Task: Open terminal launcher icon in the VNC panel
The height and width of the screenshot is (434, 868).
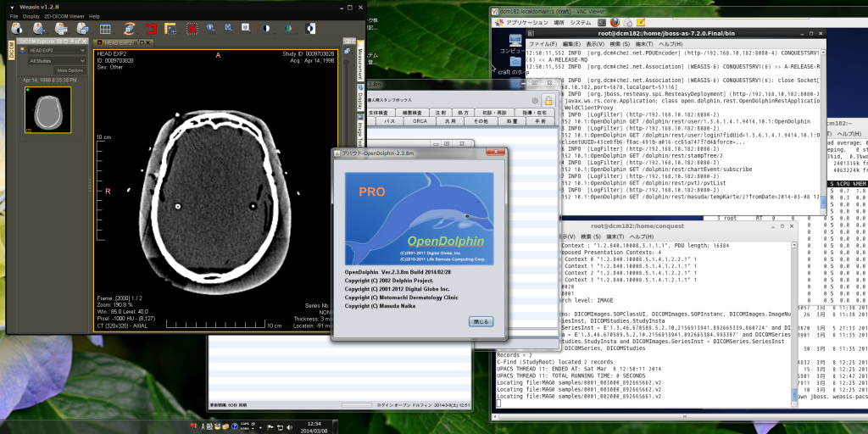Action: pos(602,23)
